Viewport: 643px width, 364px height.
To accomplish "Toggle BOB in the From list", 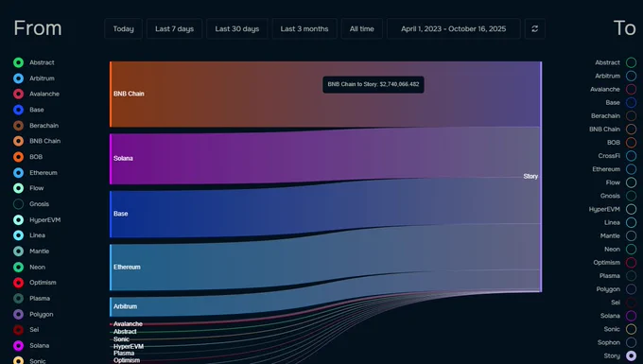I will [x=27, y=157].
